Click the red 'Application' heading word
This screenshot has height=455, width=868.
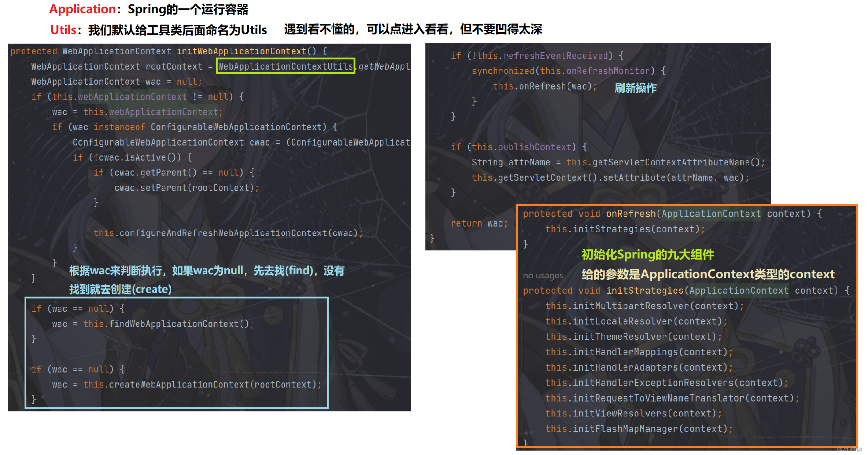click(x=82, y=9)
